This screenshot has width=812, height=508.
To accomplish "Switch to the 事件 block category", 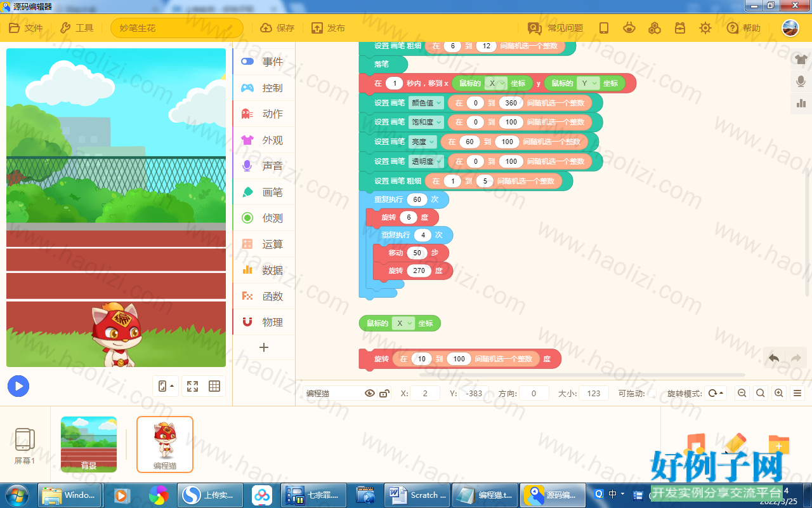I will 265,62.
